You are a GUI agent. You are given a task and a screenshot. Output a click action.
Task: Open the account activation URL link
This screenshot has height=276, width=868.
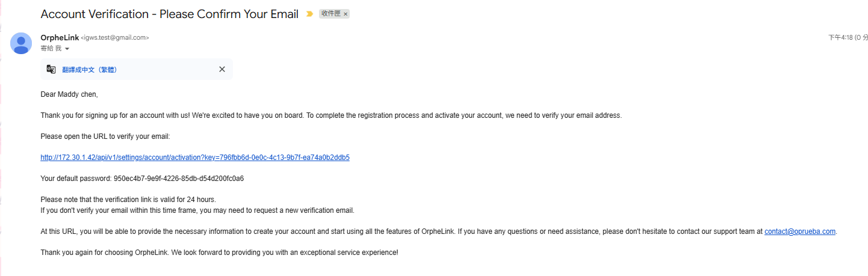[x=195, y=158]
